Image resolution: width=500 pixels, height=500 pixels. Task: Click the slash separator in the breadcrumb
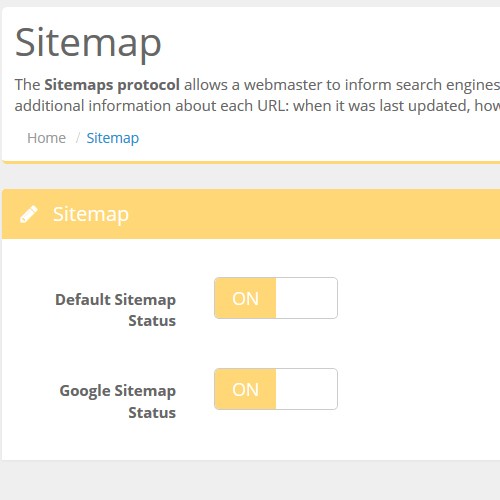pyautogui.click(x=78, y=138)
